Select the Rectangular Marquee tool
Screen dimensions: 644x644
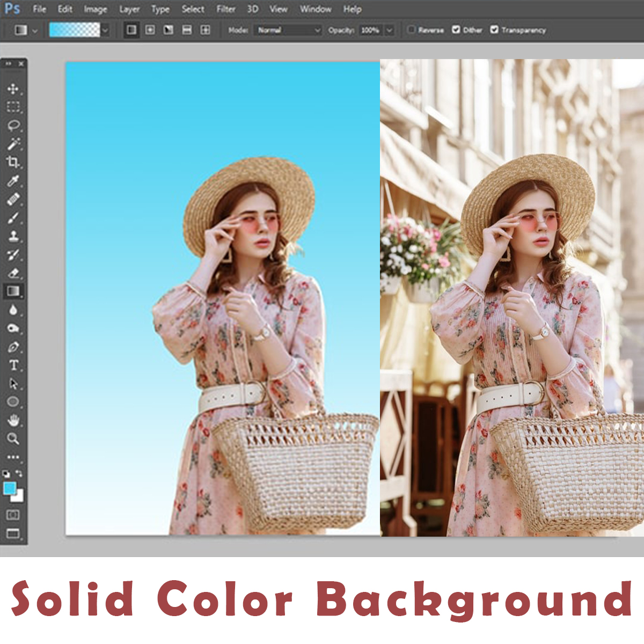[x=13, y=107]
